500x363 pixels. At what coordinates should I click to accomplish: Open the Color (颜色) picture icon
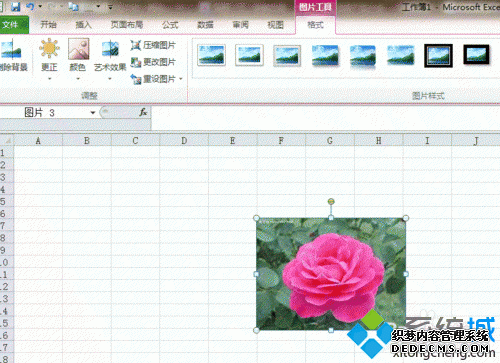[78, 49]
